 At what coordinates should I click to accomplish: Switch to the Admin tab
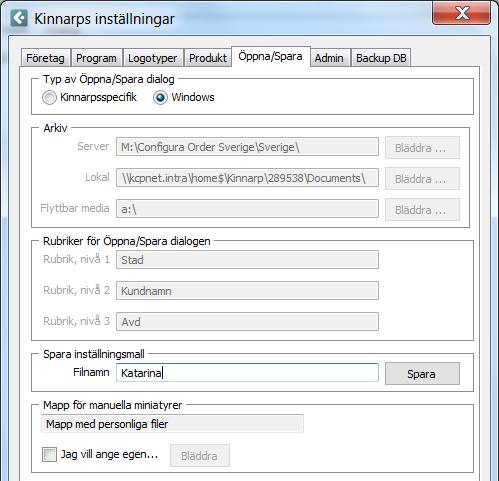[x=329, y=58]
